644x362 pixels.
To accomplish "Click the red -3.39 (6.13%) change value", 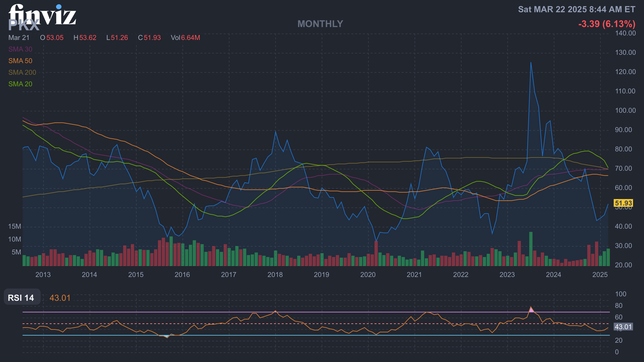I will click(607, 24).
